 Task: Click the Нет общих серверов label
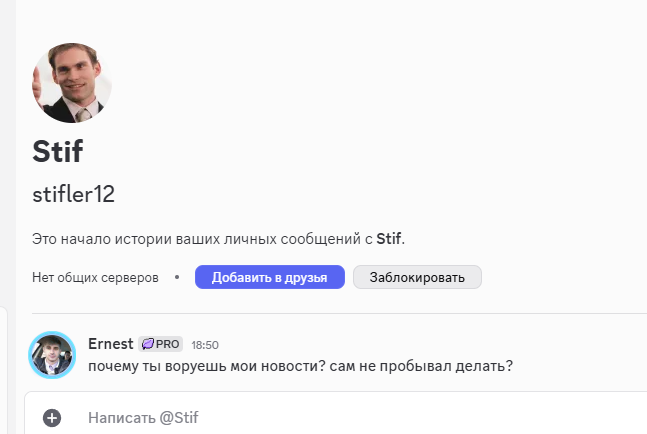click(x=95, y=278)
